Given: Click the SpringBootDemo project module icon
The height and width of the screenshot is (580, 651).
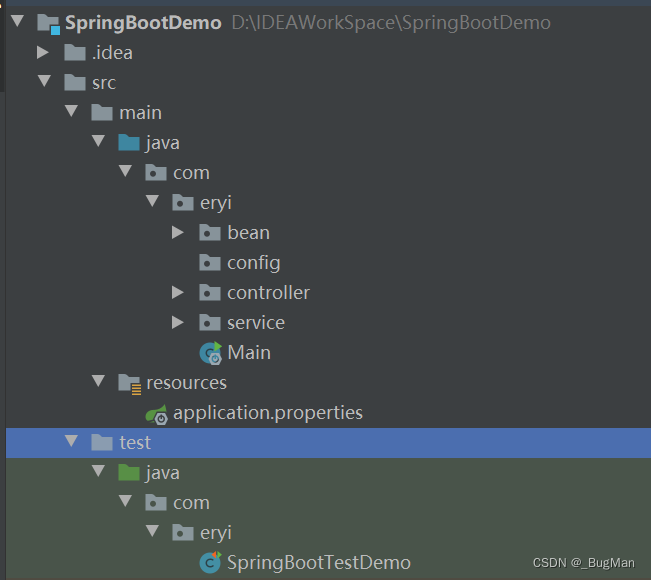Looking at the screenshot, I should click(x=49, y=23).
